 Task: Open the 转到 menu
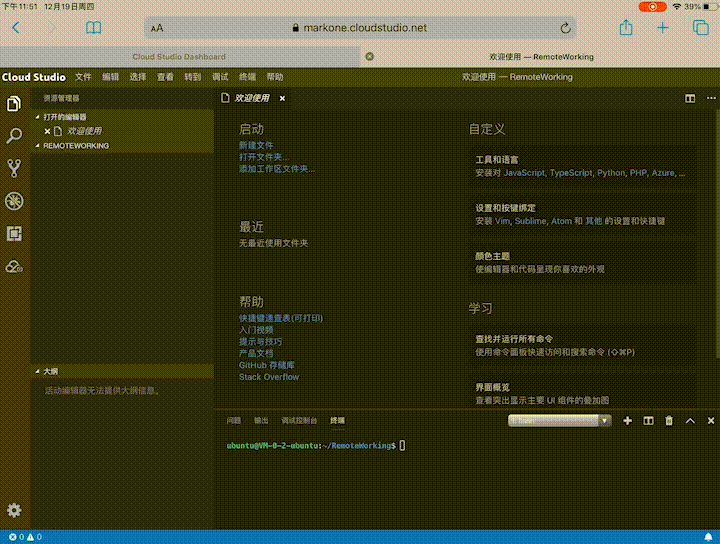[193, 77]
